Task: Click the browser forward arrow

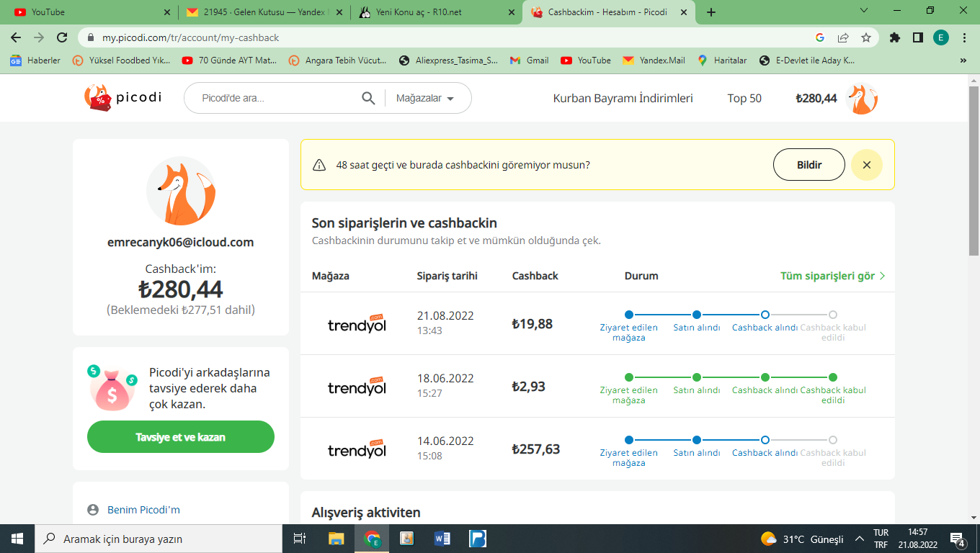Action: [x=39, y=37]
